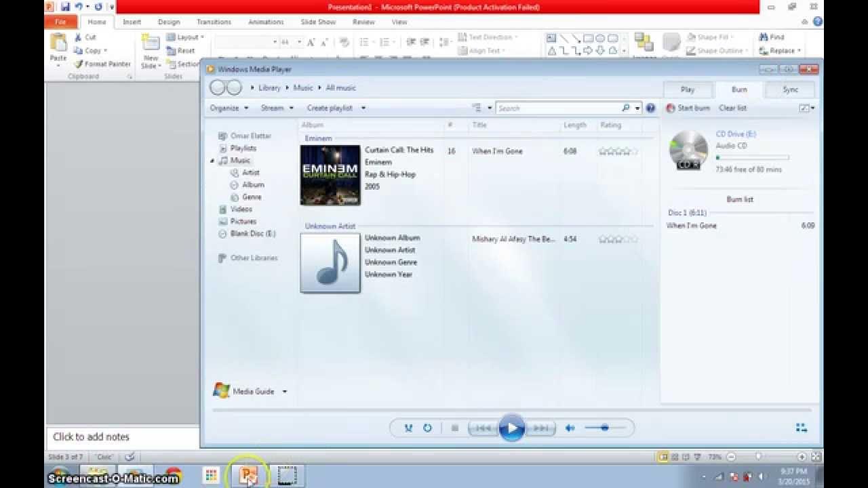
Task: Click PowerPoint taskbar icon
Action: click(x=248, y=476)
